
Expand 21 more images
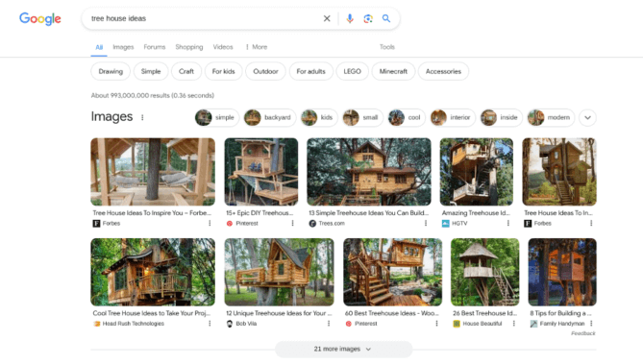(344, 349)
